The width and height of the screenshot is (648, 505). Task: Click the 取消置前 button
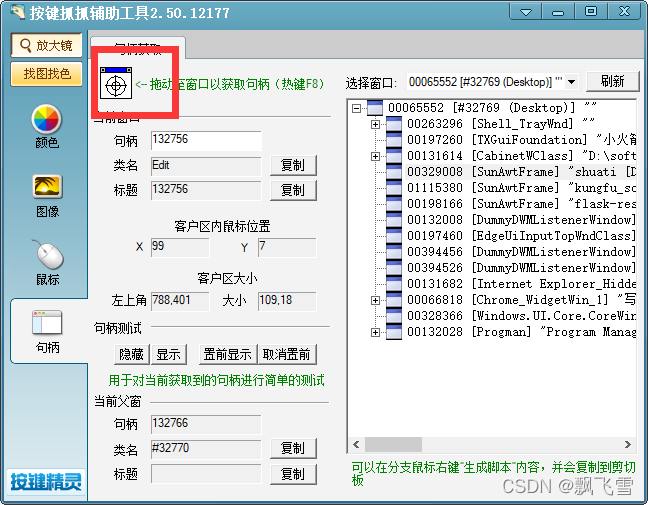pos(287,354)
